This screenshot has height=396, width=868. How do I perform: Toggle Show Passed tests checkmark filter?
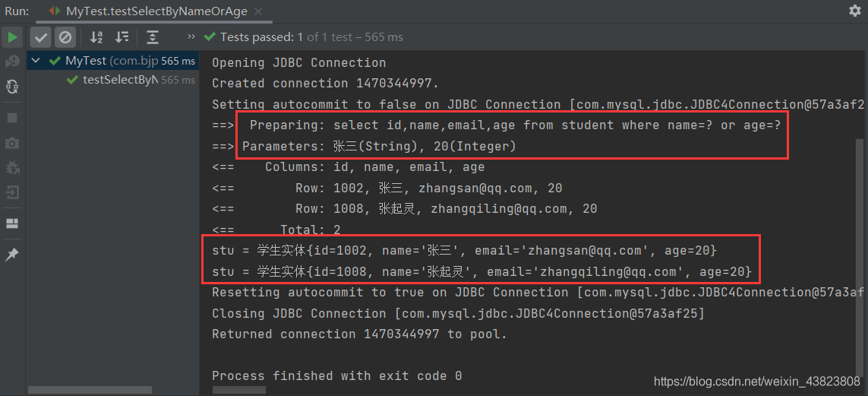pos(41,37)
